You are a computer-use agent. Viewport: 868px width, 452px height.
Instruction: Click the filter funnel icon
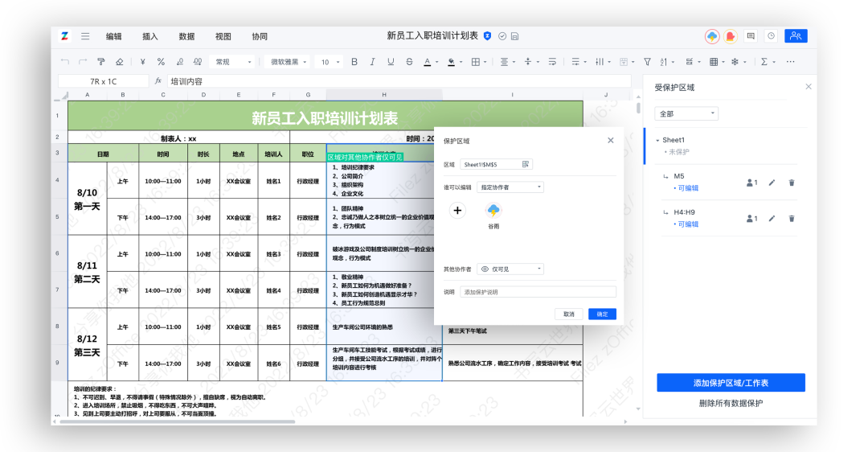click(x=647, y=61)
